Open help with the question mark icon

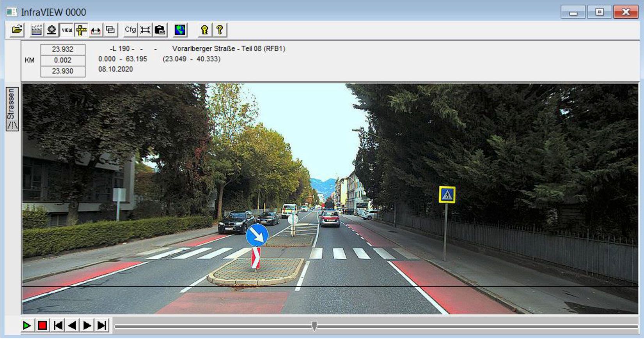tap(220, 30)
